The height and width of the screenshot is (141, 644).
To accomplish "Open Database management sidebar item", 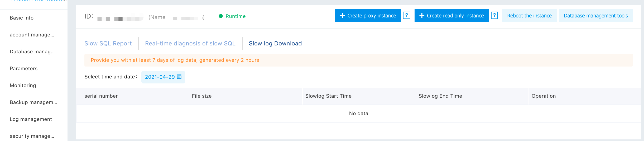I will (x=32, y=51).
